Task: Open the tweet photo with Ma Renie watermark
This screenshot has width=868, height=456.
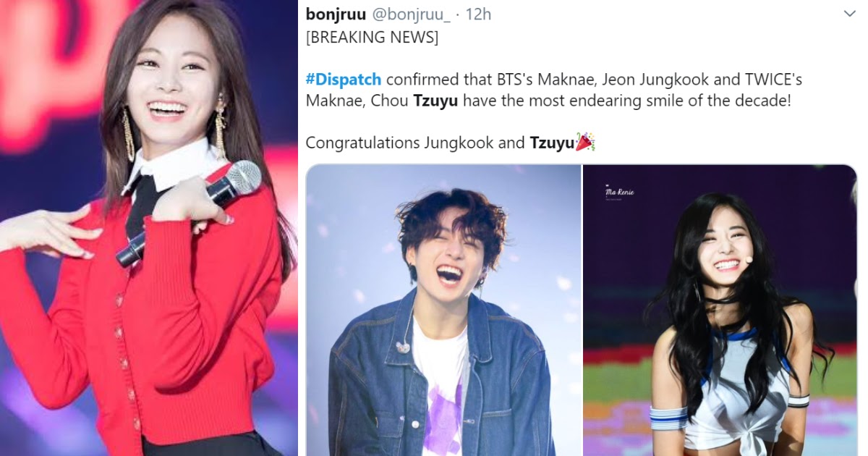Action: (x=720, y=310)
